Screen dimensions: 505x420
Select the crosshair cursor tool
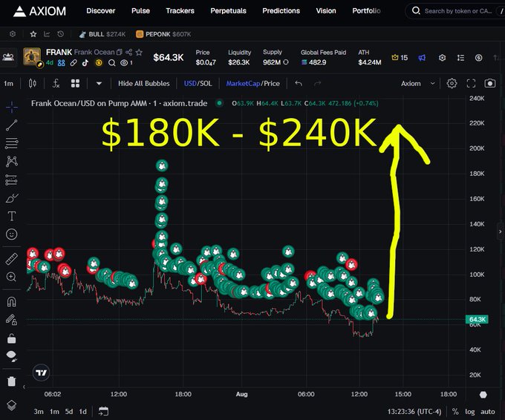[x=12, y=107]
